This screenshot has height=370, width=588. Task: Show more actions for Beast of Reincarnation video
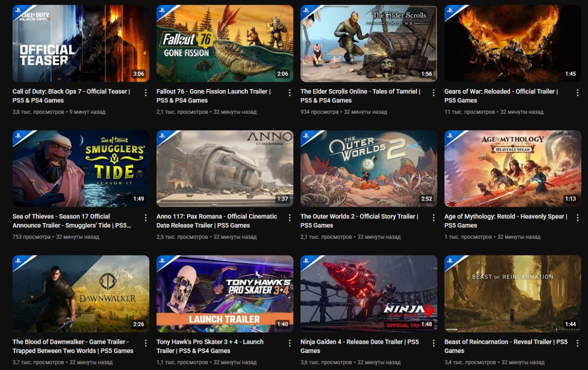(577, 343)
